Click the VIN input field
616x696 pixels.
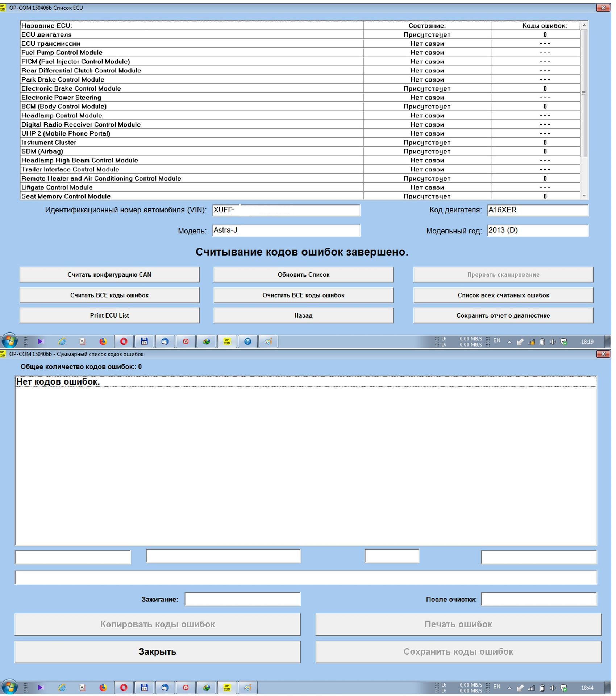(286, 210)
